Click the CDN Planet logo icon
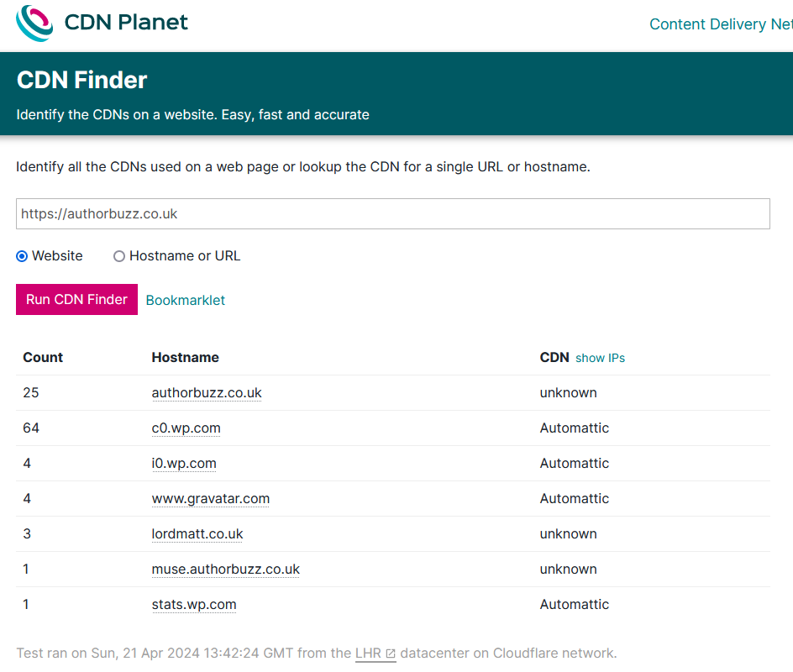 [34, 24]
